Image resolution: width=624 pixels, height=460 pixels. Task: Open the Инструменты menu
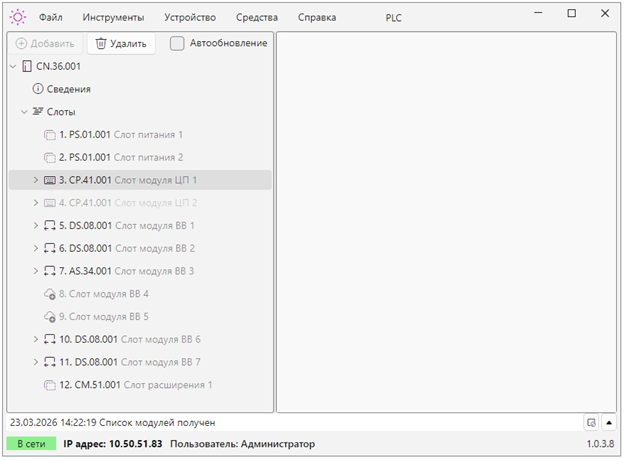pyautogui.click(x=113, y=17)
